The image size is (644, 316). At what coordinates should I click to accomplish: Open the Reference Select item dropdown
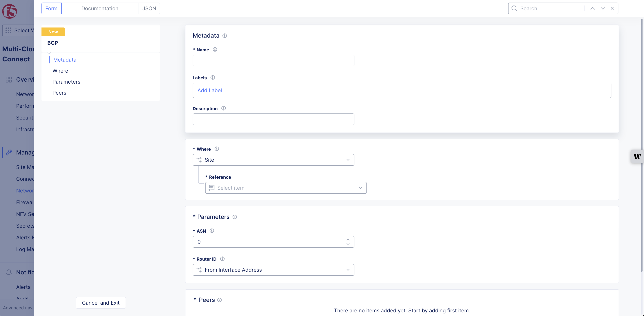point(286,188)
